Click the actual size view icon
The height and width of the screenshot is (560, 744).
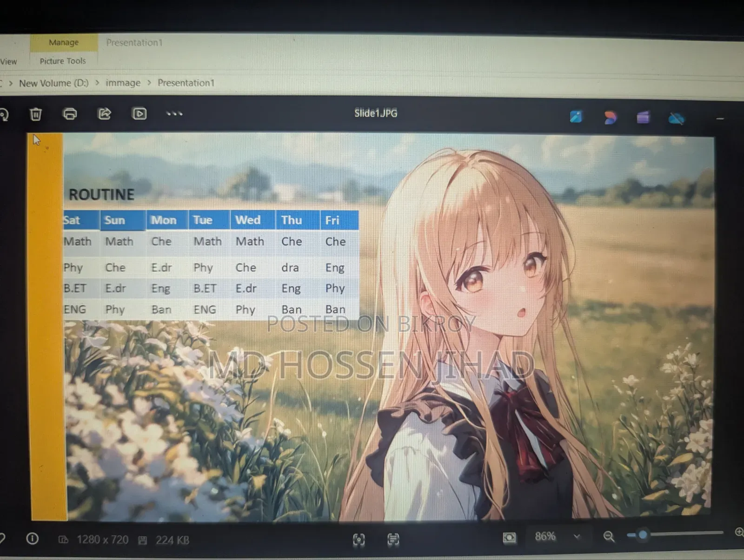point(393,539)
